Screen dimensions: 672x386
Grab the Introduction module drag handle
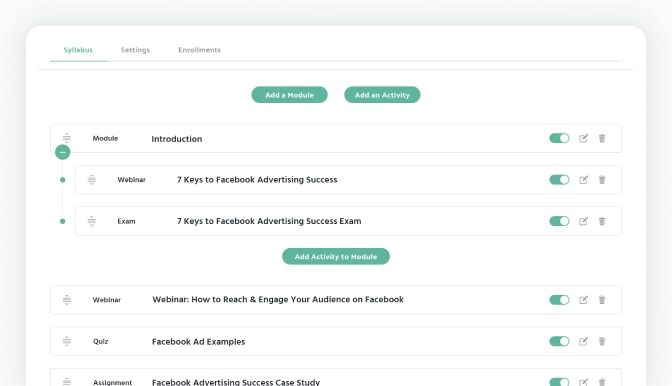[x=67, y=138]
